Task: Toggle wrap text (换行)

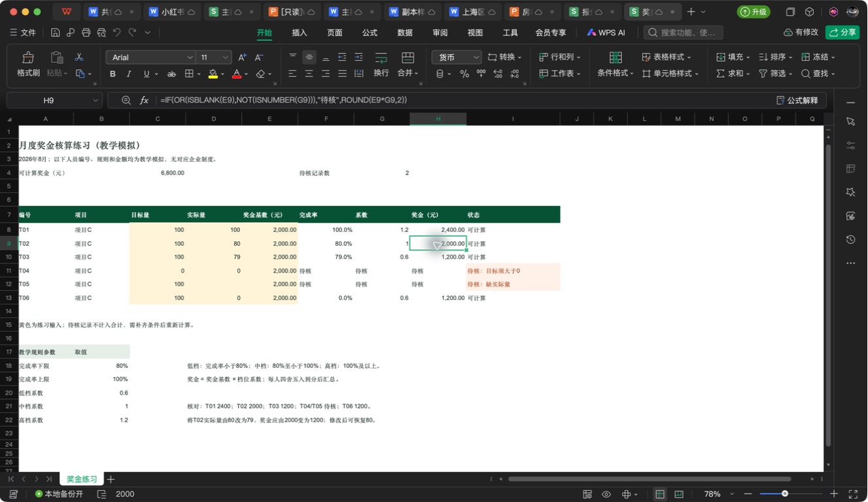Action: coord(381,65)
